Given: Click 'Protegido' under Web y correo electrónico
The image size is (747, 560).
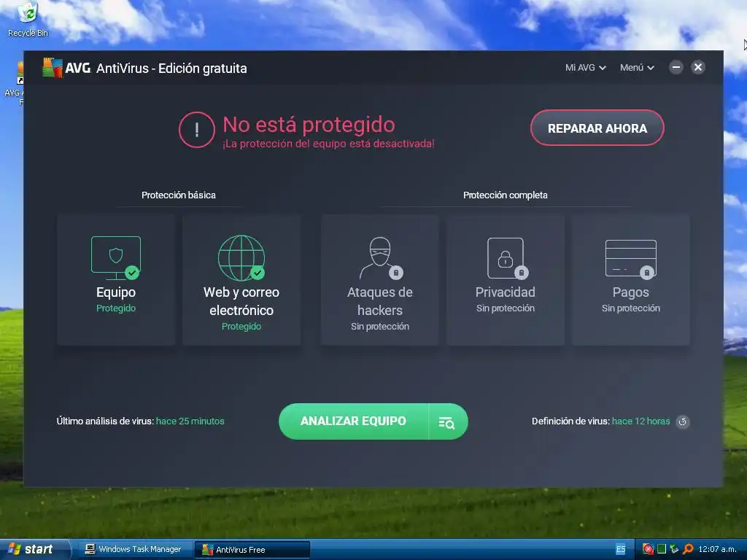Looking at the screenshot, I should tap(241, 326).
